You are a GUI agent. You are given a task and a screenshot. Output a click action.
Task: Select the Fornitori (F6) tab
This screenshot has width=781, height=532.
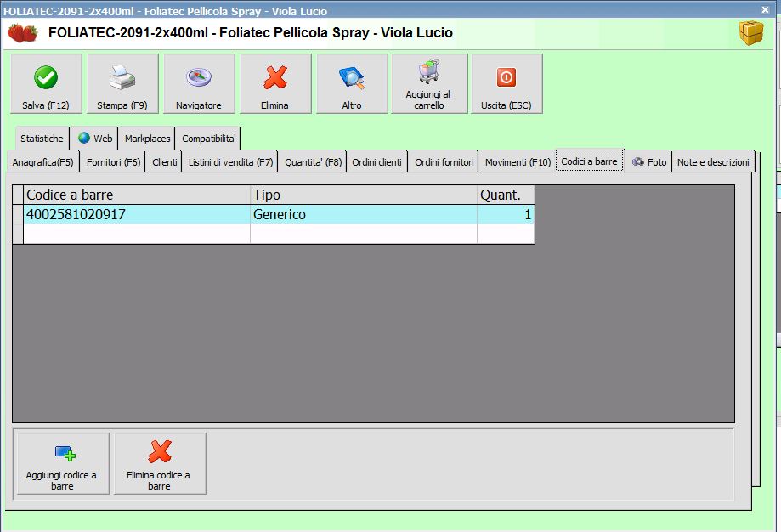coord(113,161)
